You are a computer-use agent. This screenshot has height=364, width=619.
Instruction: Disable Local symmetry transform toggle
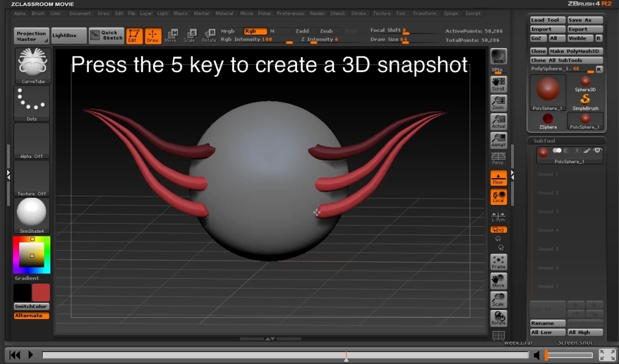(498, 196)
